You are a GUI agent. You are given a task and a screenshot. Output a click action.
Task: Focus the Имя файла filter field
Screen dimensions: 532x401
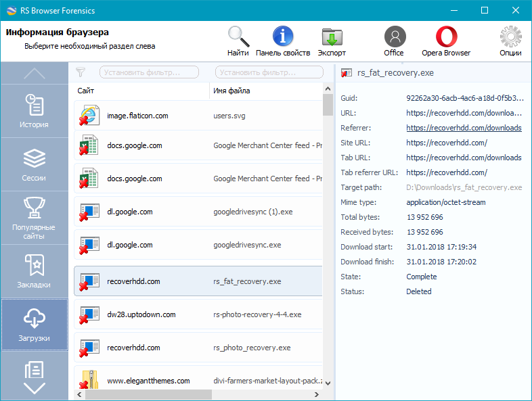point(269,72)
